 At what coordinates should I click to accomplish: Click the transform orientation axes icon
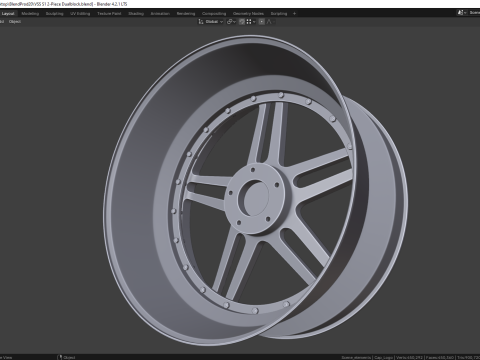click(201, 22)
